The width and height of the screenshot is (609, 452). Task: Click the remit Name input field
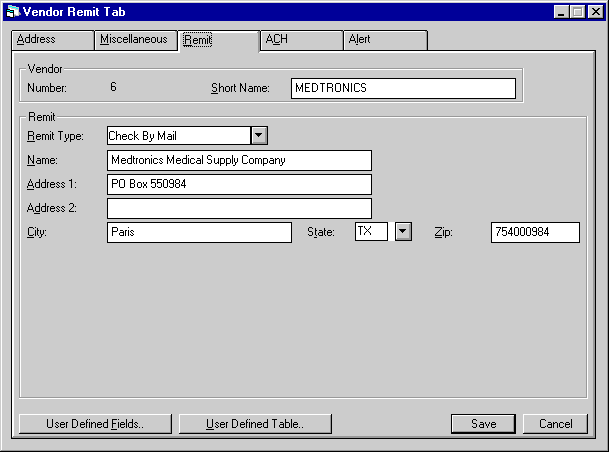239,160
